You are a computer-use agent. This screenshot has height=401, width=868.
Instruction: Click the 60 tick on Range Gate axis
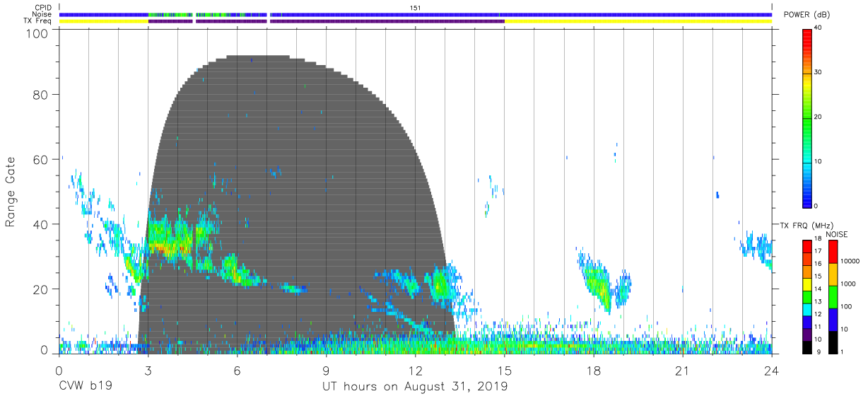coord(40,159)
